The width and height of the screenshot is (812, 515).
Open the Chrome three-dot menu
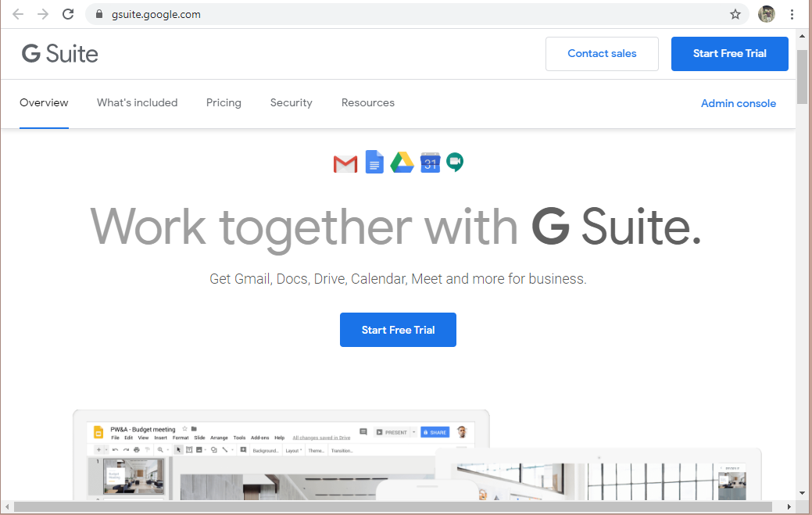point(792,15)
